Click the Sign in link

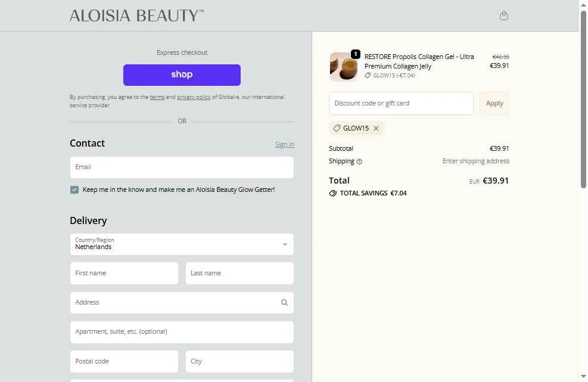point(284,144)
